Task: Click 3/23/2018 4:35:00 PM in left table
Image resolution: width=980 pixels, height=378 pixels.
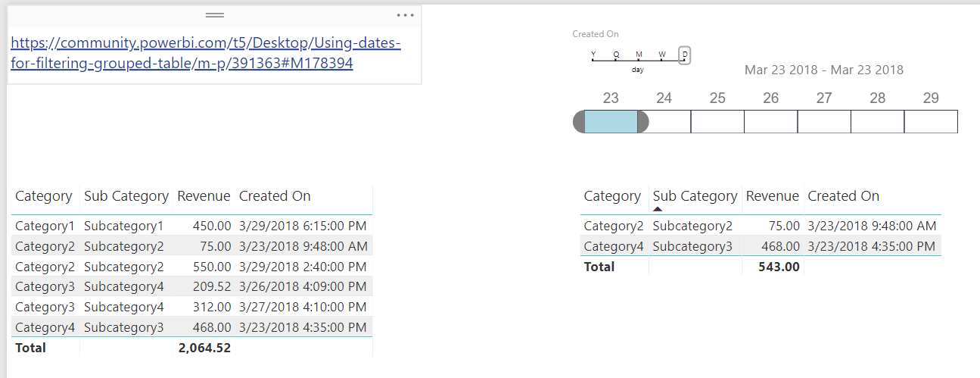Action: tap(303, 327)
